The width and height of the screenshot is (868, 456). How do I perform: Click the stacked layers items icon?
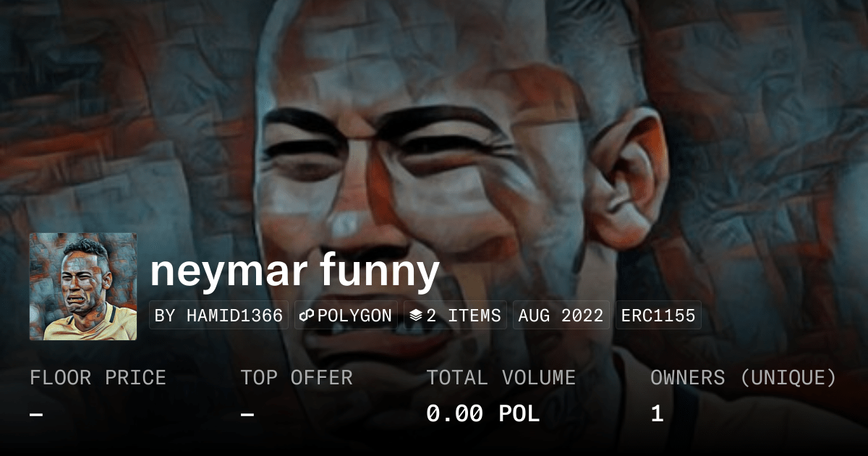click(416, 316)
